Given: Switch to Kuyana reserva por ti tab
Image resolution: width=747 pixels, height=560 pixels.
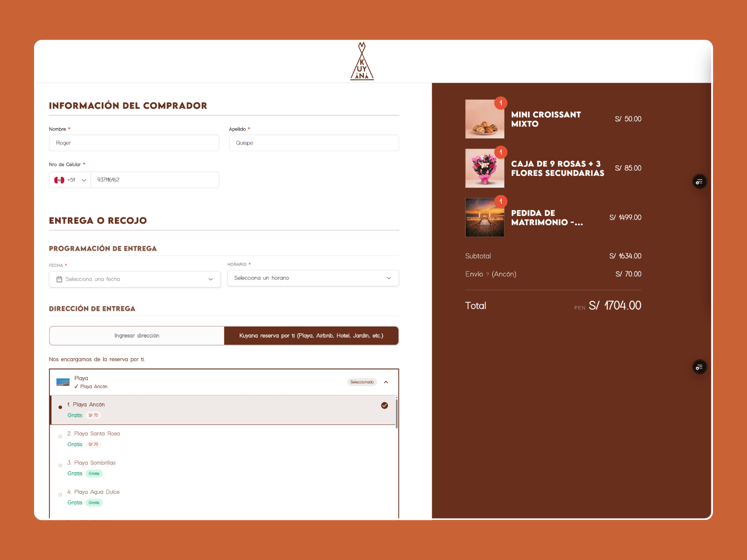Looking at the screenshot, I should [311, 336].
